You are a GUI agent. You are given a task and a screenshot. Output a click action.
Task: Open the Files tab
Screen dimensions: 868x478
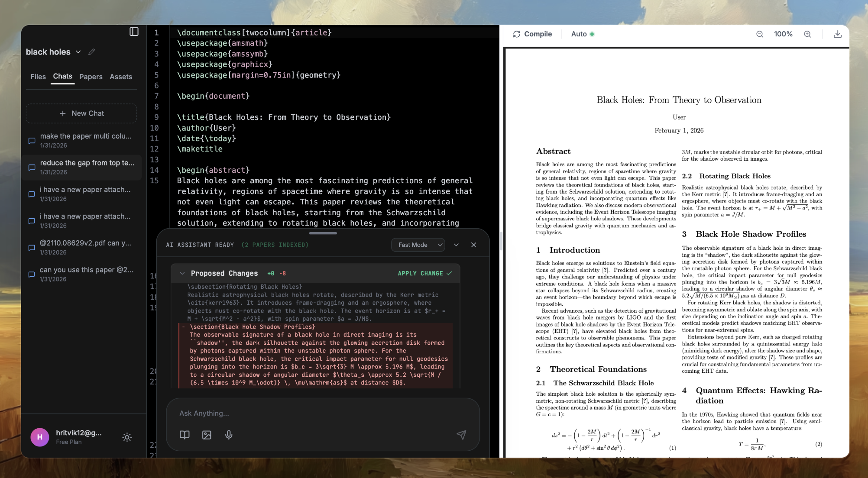click(38, 77)
